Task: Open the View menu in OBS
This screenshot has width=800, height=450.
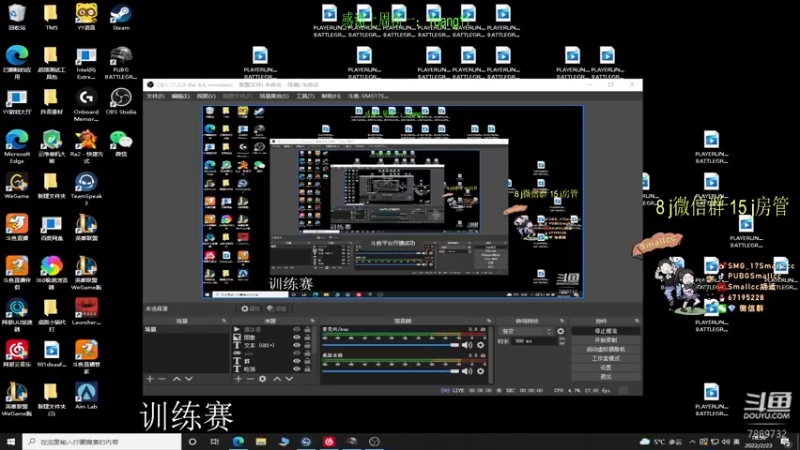Action: 206,96
